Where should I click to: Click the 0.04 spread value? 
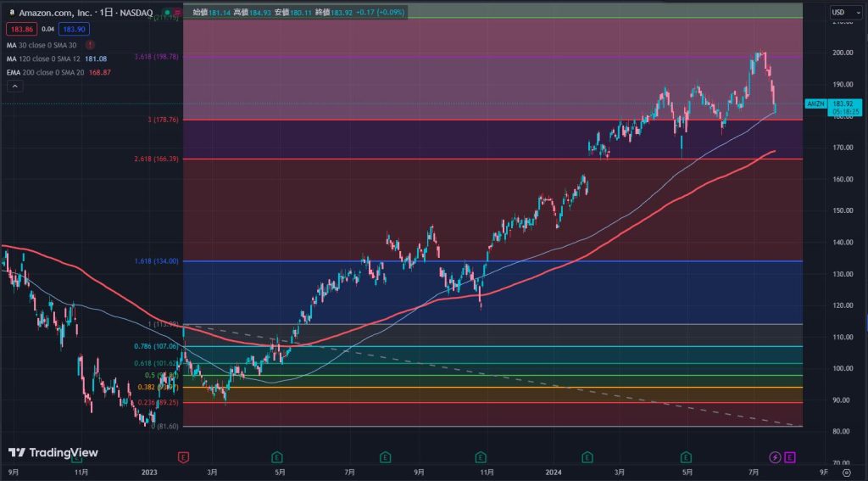click(x=47, y=29)
